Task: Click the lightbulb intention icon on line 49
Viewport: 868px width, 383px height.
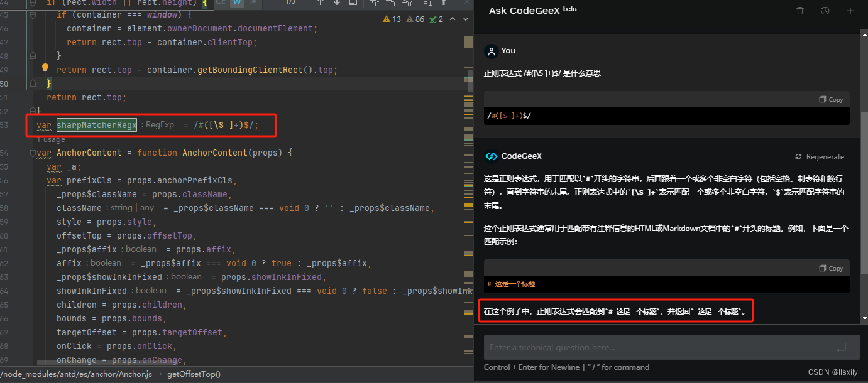Action: pos(45,68)
